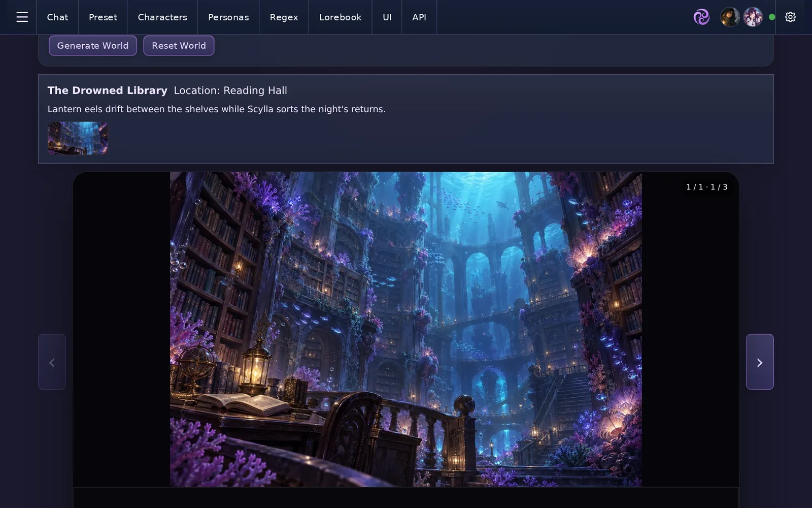The image size is (812, 508).
Task: Select the second purple-haired avatar
Action: (753, 17)
